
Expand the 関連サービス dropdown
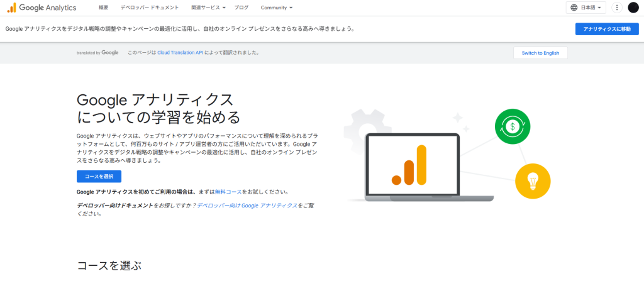click(209, 8)
